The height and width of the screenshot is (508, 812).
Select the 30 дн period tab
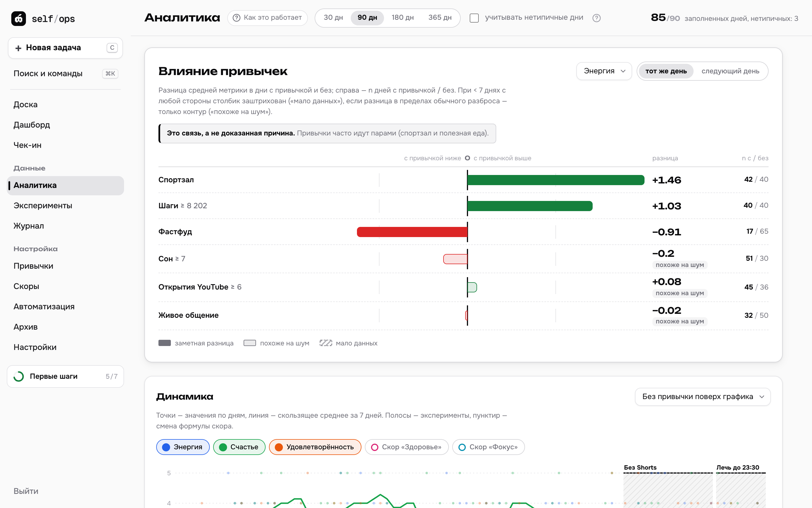333,18
